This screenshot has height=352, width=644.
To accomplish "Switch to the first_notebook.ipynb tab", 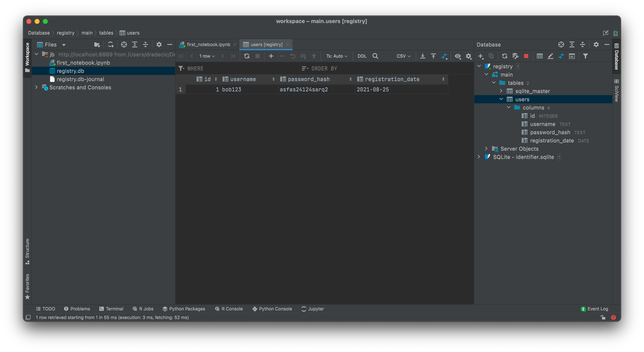I will [x=208, y=44].
